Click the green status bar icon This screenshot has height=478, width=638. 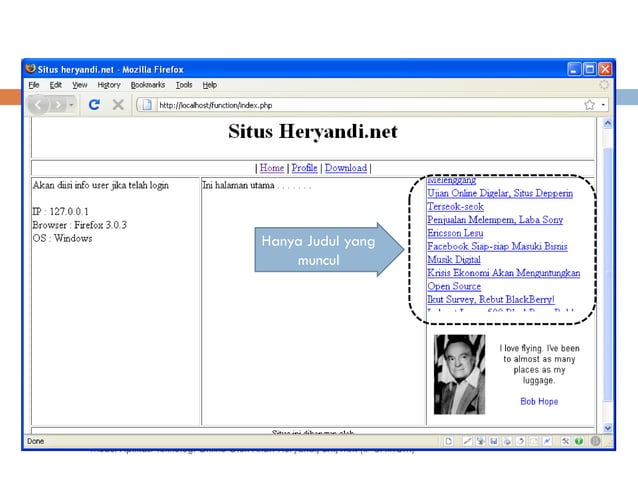pyautogui.click(x=579, y=441)
